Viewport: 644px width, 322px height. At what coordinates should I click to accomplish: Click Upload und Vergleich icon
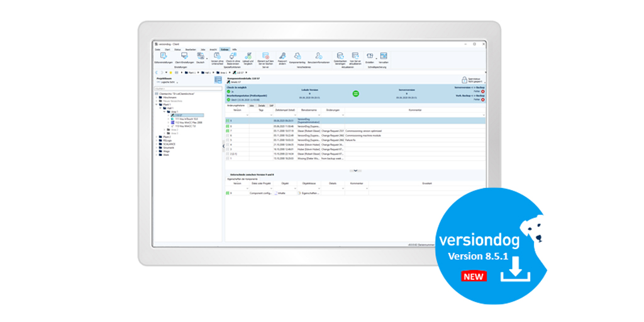click(x=248, y=56)
